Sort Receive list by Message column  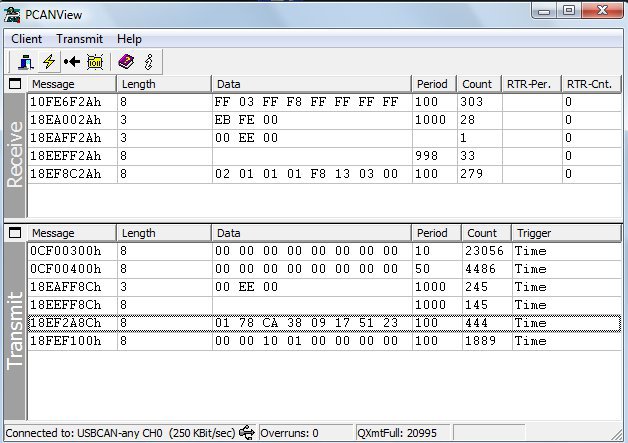click(72, 84)
